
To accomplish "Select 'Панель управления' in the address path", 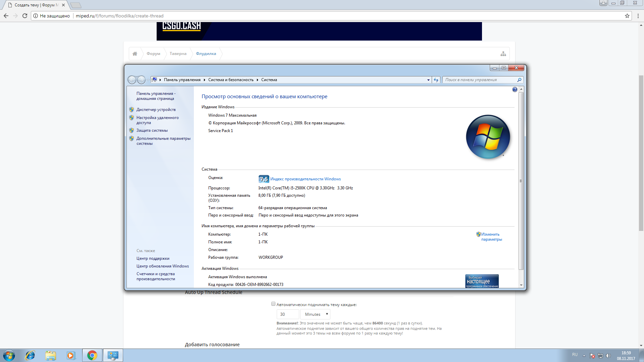I will 182,80.
